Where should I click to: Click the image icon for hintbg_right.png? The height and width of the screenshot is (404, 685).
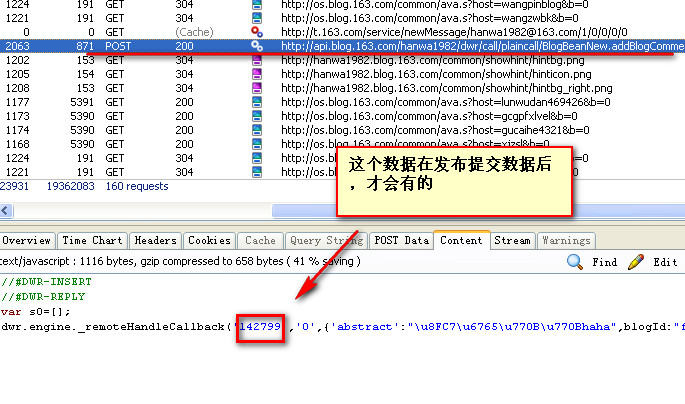257,88
